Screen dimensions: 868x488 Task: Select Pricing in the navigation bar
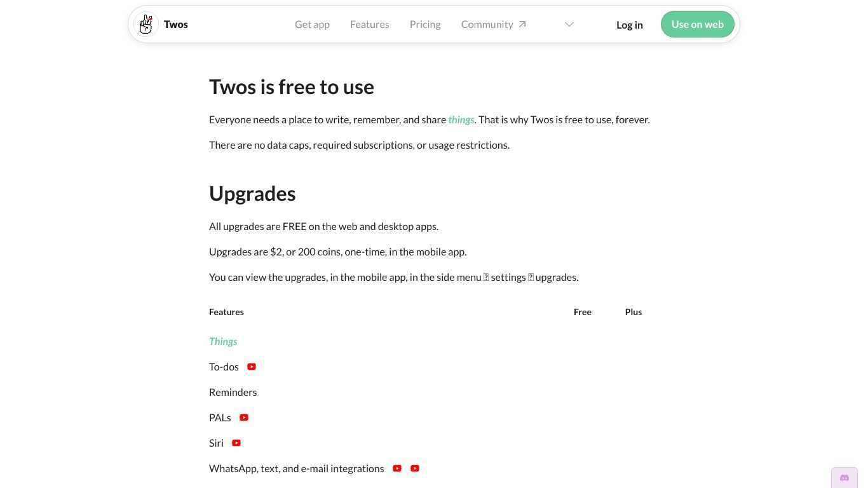click(425, 24)
